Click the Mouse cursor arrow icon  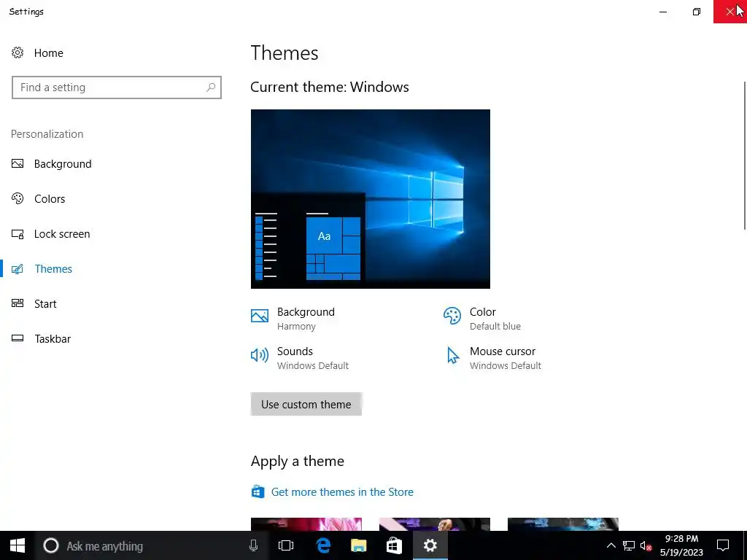(452, 355)
